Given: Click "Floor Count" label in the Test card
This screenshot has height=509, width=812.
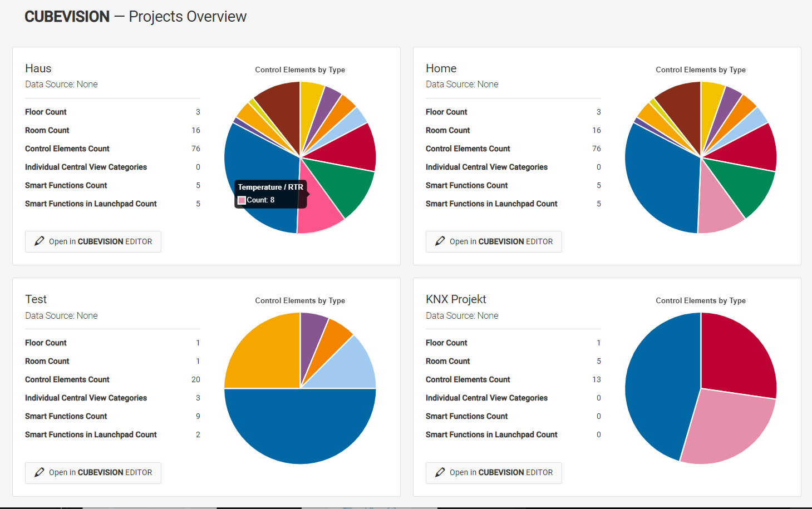Looking at the screenshot, I should (x=46, y=343).
